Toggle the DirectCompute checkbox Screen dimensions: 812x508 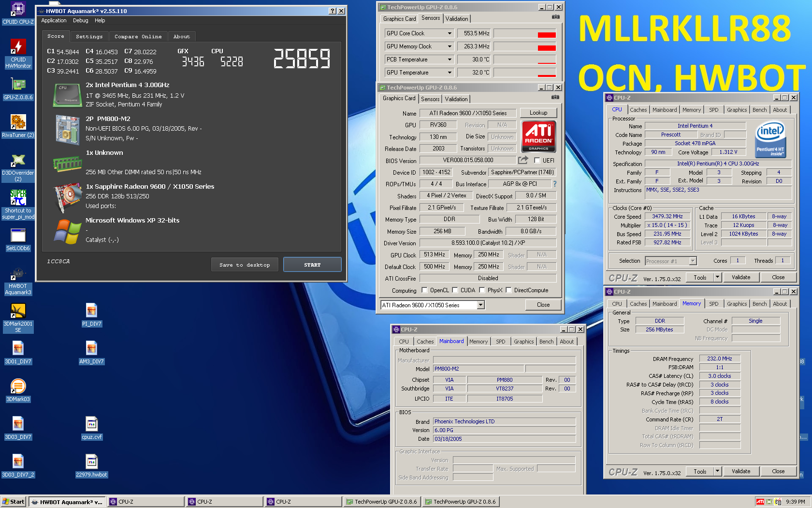tap(508, 290)
